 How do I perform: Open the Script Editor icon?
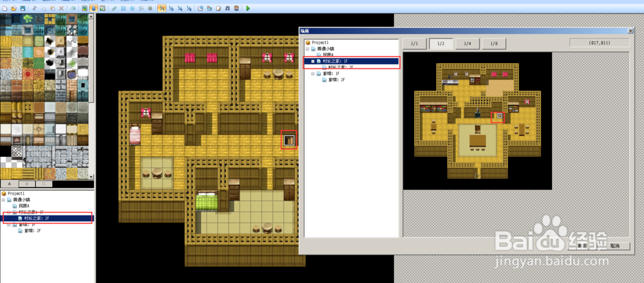tap(218, 8)
